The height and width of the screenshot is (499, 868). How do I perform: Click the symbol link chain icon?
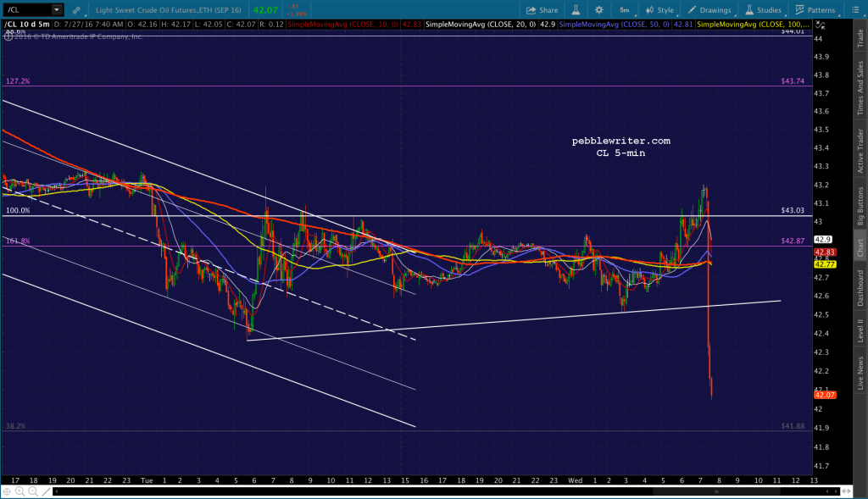[76, 10]
